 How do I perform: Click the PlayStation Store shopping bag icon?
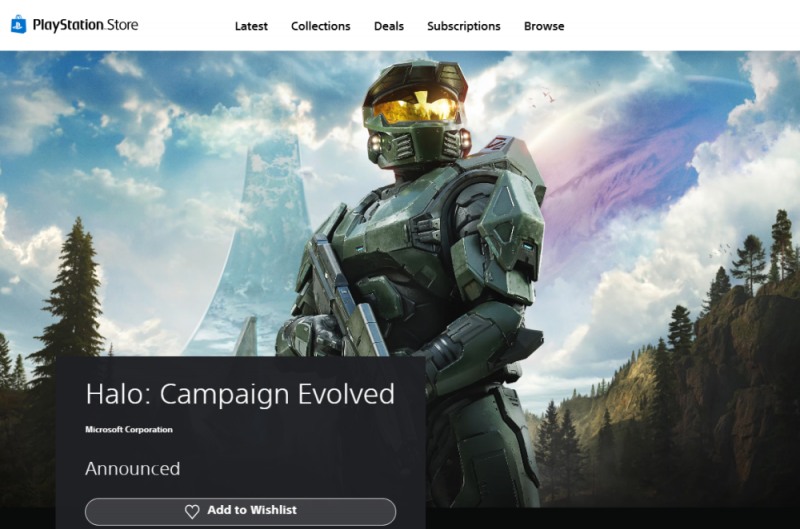(18, 24)
